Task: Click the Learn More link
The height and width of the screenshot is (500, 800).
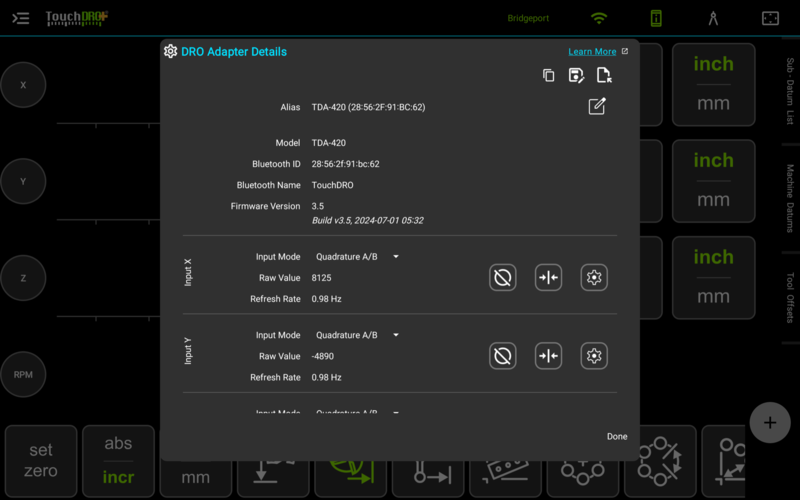Action: pos(592,52)
